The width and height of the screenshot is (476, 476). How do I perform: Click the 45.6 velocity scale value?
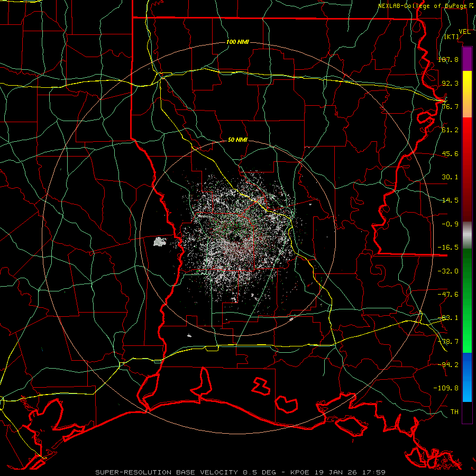click(x=450, y=153)
